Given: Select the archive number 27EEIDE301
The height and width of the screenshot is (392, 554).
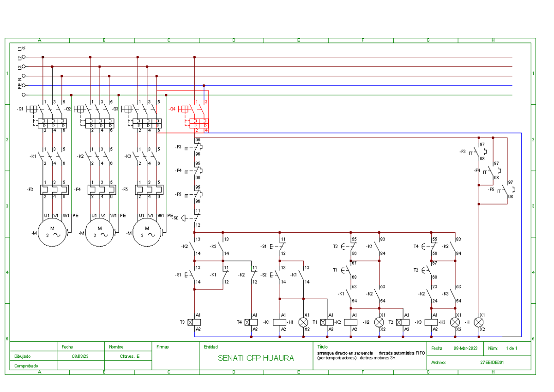Looking at the screenshot, I should (x=492, y=363).
